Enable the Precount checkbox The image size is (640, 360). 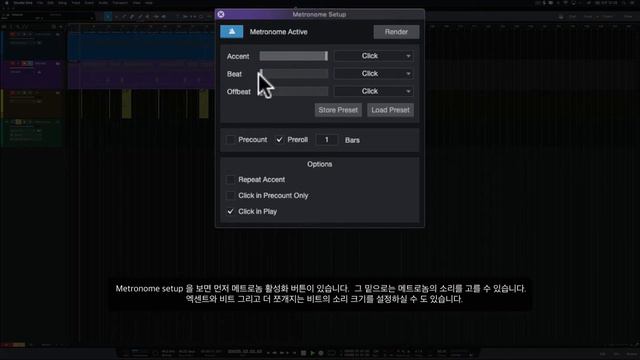click(231, 140)
